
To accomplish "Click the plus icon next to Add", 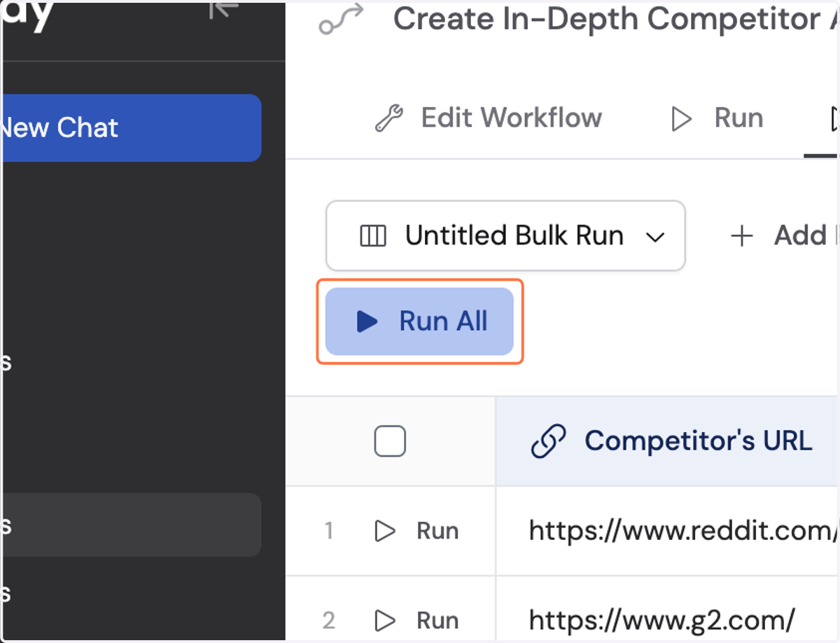I will [741, 237].
